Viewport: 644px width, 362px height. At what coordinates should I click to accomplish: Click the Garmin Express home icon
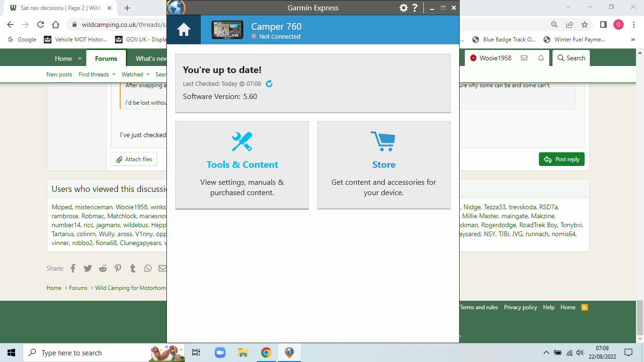183,30
